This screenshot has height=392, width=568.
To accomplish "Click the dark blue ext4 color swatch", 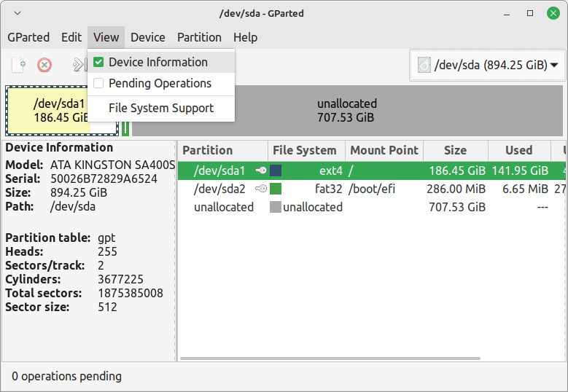I will coord(276,170).
